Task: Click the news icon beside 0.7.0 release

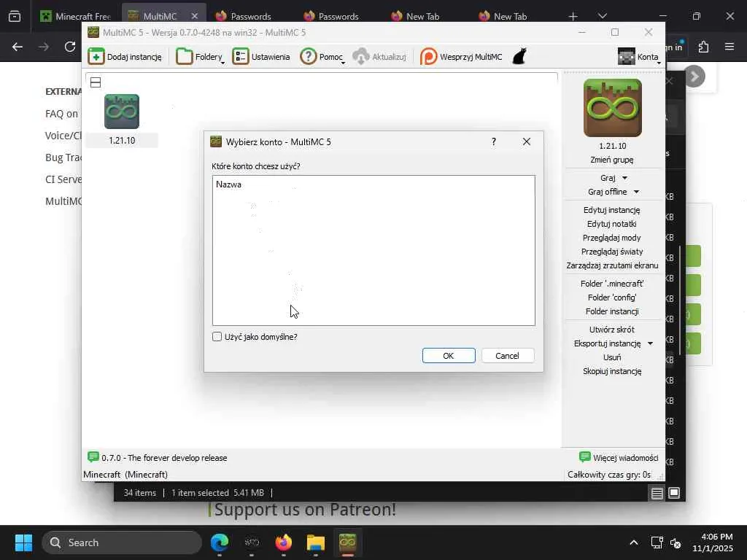Action: click(x=93, y=457)
